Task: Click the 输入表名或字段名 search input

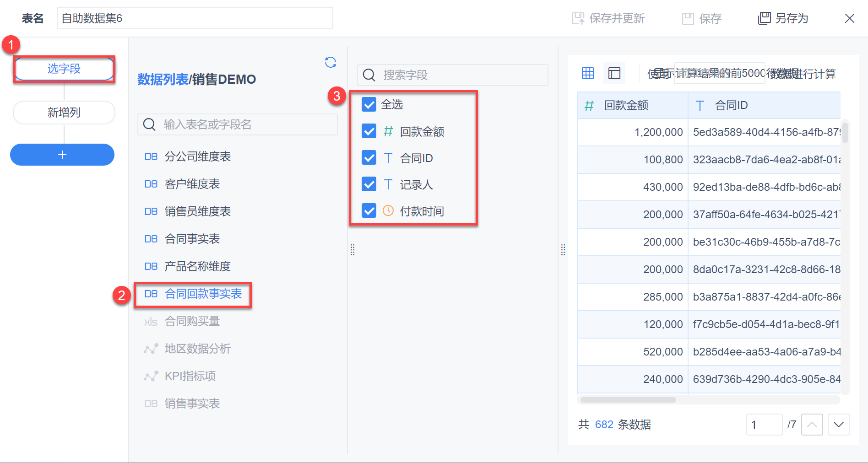Action: pos(238,124)
